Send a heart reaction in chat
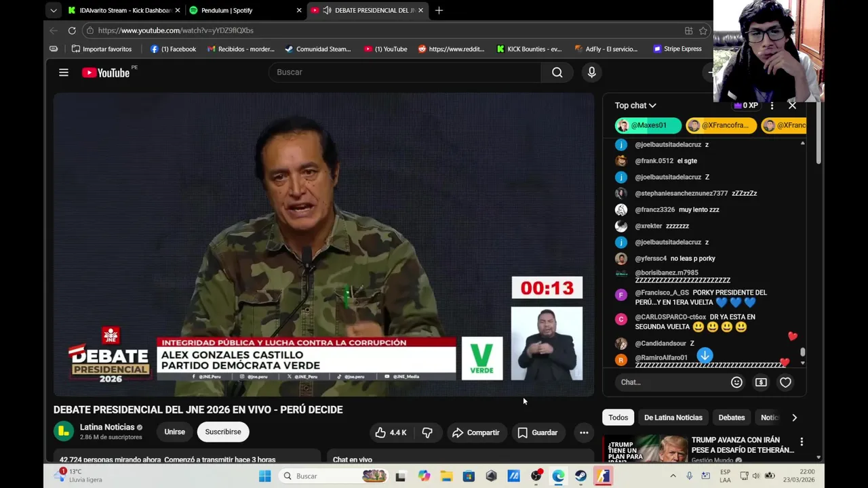The image size is (868, 488). 785,382
